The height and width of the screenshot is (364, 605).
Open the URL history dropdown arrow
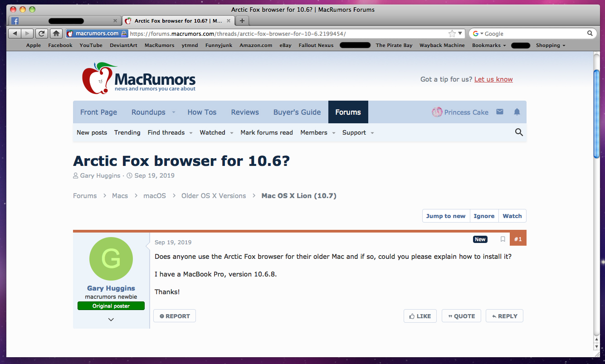point(460,34)
